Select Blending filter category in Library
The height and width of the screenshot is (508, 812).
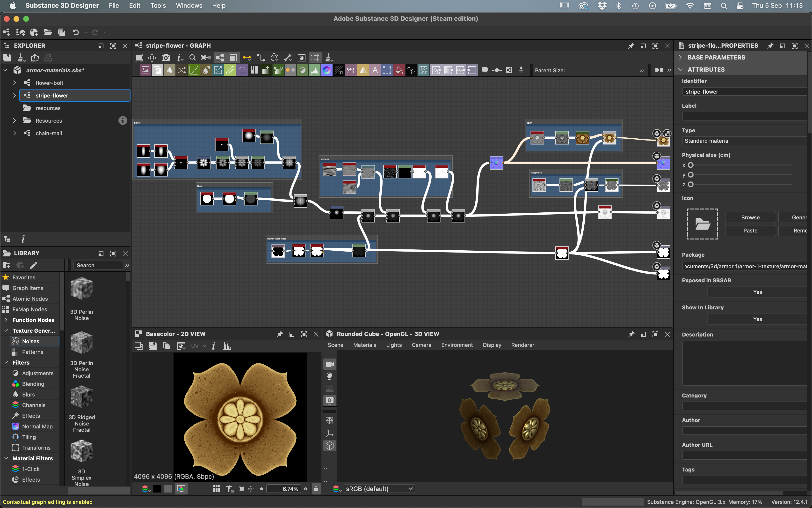click(33, 384)
